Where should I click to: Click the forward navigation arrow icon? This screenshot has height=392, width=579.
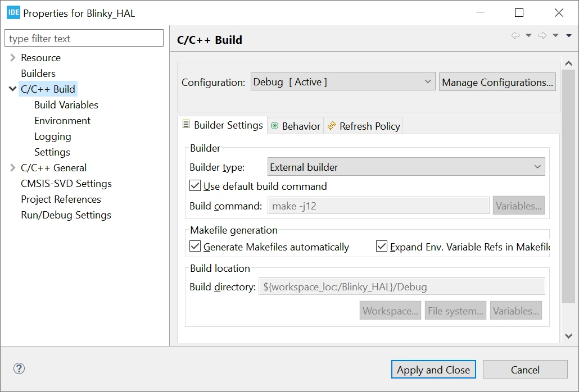click(542, 35)
